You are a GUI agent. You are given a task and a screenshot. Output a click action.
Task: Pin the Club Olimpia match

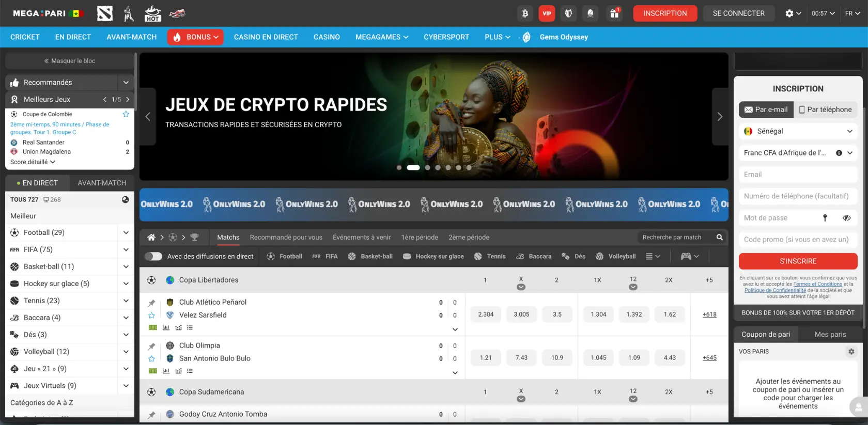coord(151,346)
